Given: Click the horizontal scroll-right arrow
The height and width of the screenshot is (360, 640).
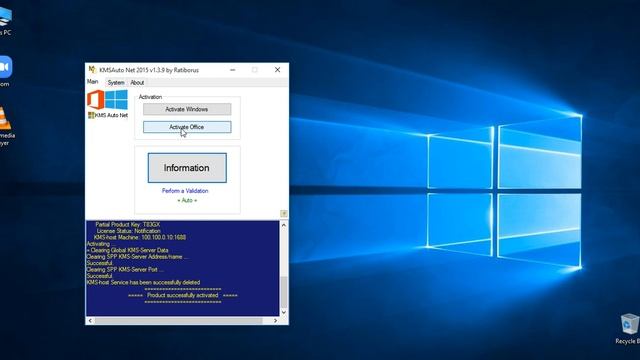Looking at the screenshot, I should 276,321.
